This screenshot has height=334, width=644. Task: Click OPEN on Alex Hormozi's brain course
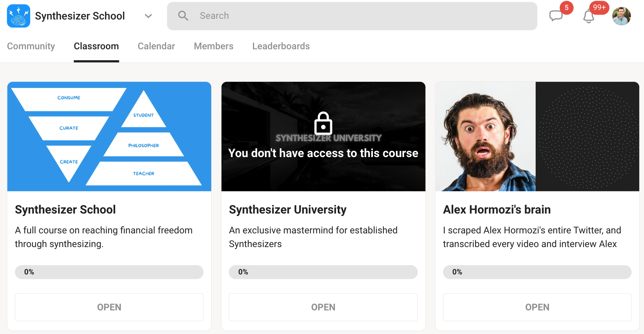537,307
